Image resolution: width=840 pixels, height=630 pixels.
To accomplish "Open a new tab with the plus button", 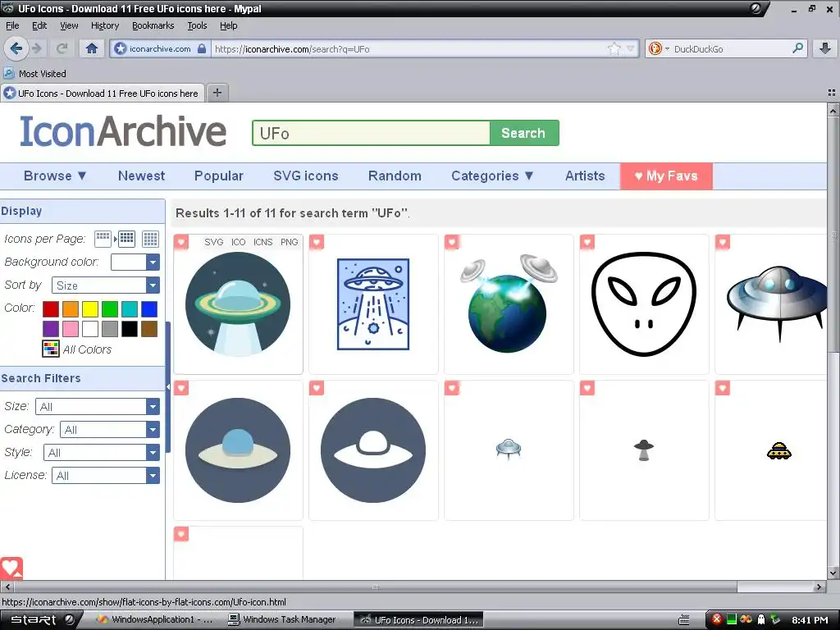I will [217, 93].
